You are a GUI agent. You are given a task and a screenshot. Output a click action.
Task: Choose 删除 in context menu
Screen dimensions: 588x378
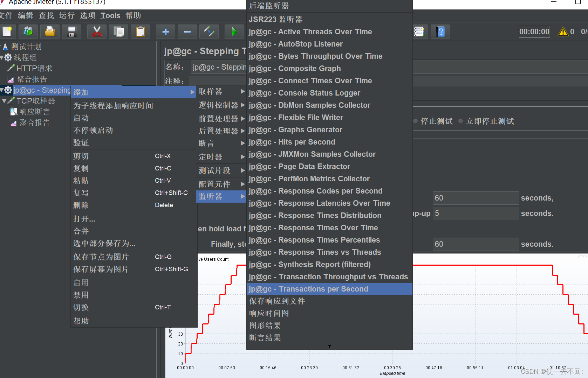(134, 205)
